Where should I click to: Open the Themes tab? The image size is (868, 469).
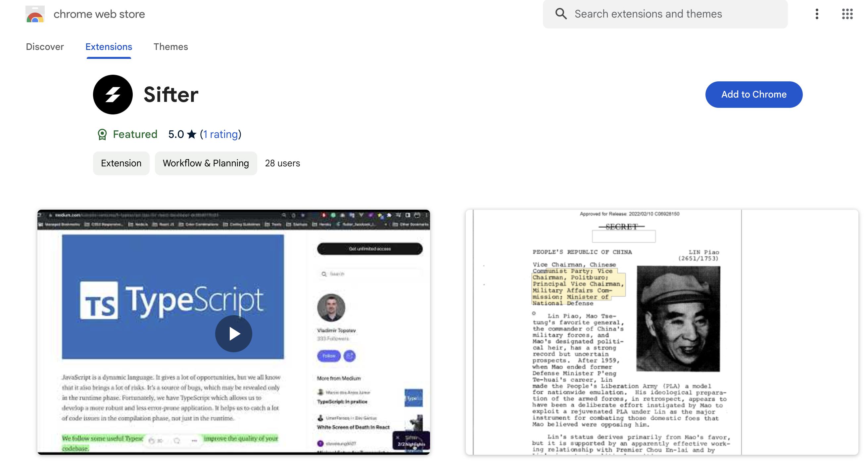click(x=170, y=47)
